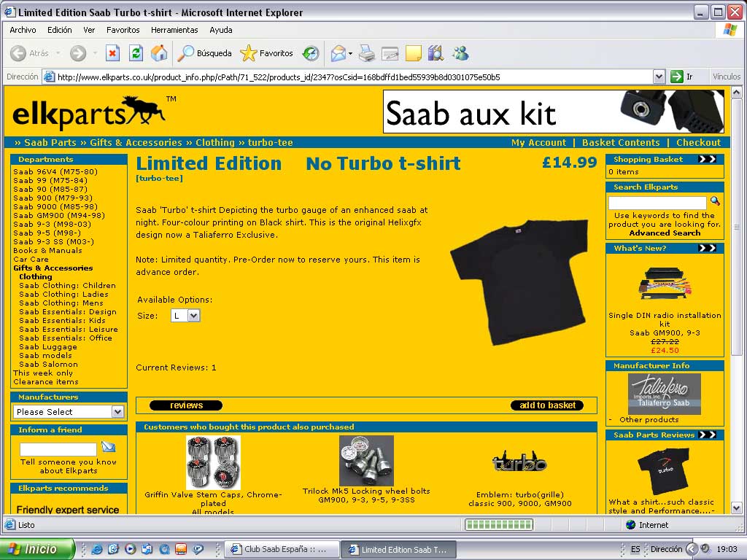Print the page with the printer icon
Screen dimensions: 747x560
pos(367,53)
